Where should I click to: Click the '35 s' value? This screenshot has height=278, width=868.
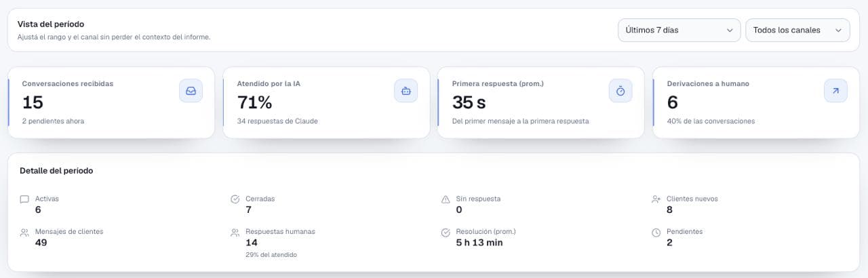coord(470,102)
